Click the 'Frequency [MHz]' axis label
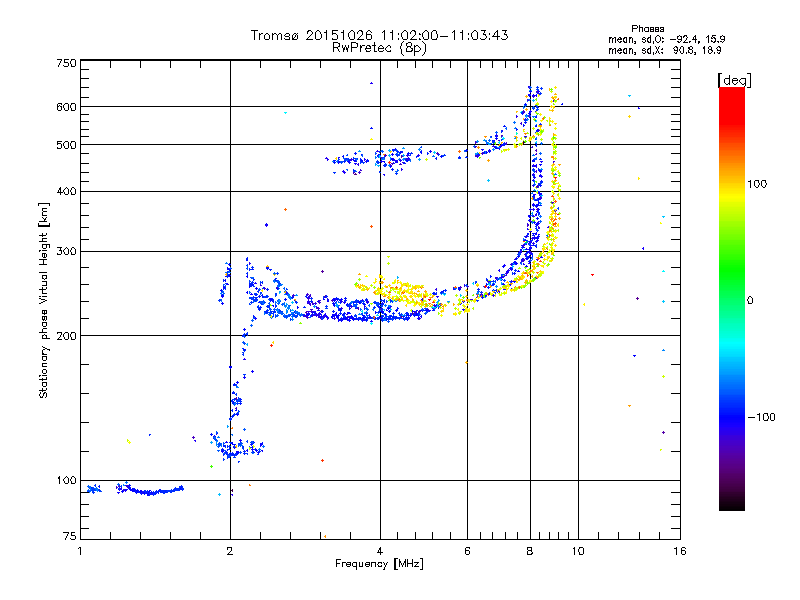The height and width of the screenshot is (600, 800). (x=379, y=564)
